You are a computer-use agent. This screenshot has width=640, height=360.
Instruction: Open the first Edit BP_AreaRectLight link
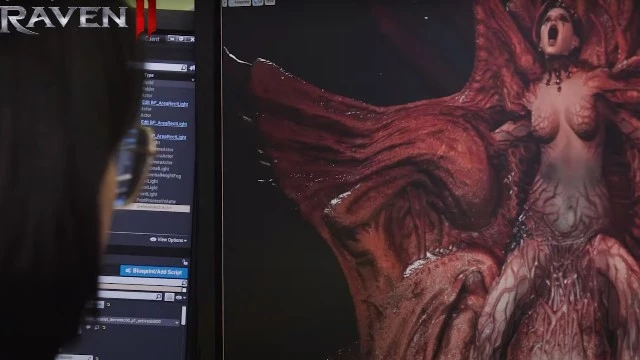point(165,104)
